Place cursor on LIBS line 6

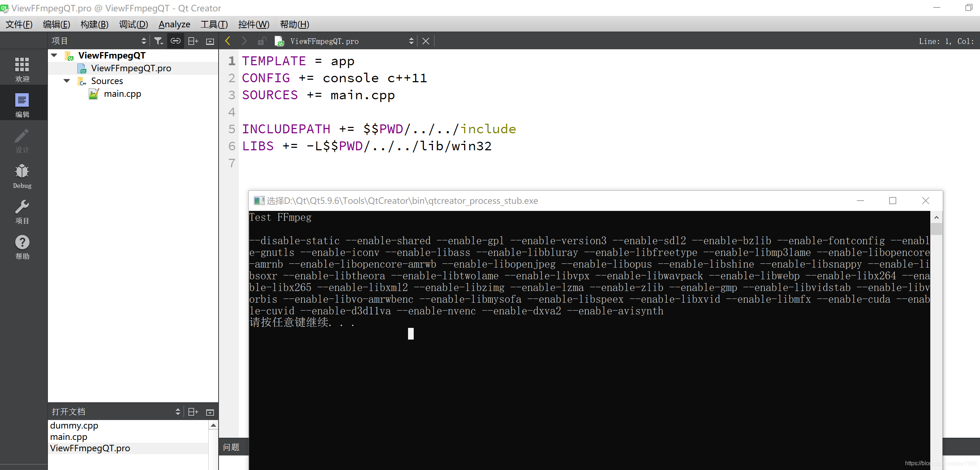(x=367, y=146)
